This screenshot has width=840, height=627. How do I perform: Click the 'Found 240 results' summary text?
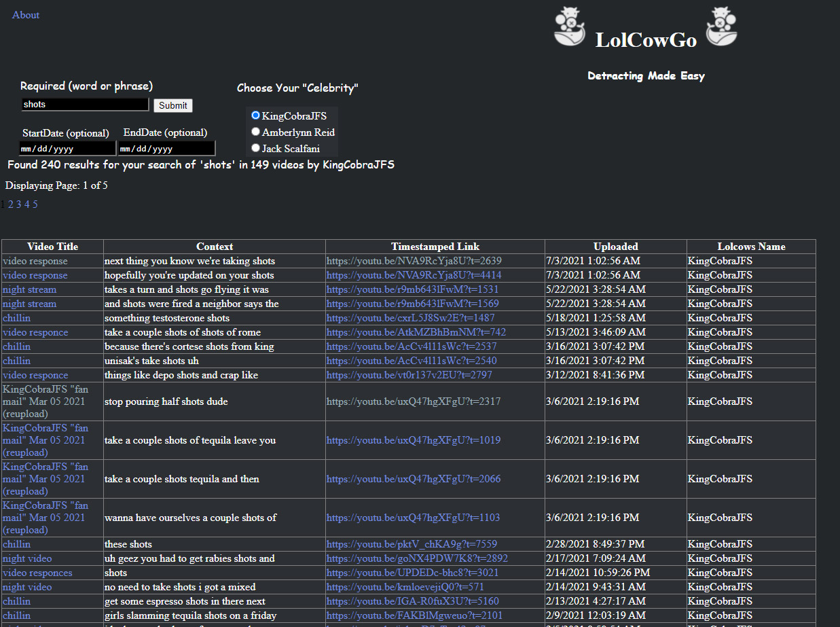coord(201,165)
